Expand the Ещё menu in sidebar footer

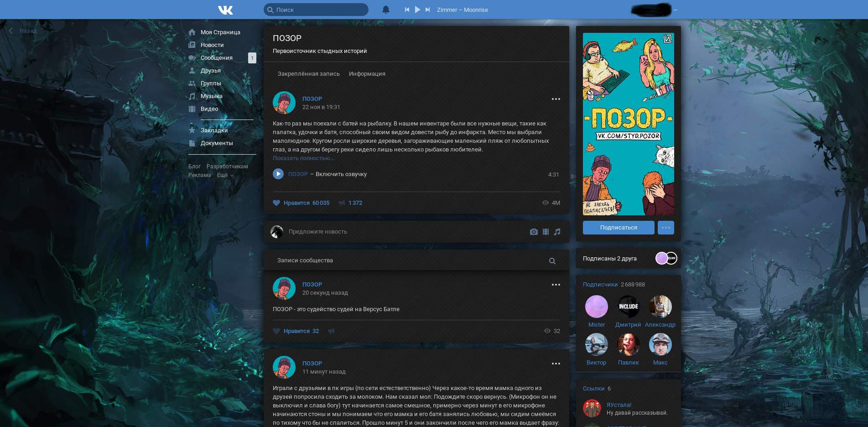pyautogui.click(x=225, y=175)
